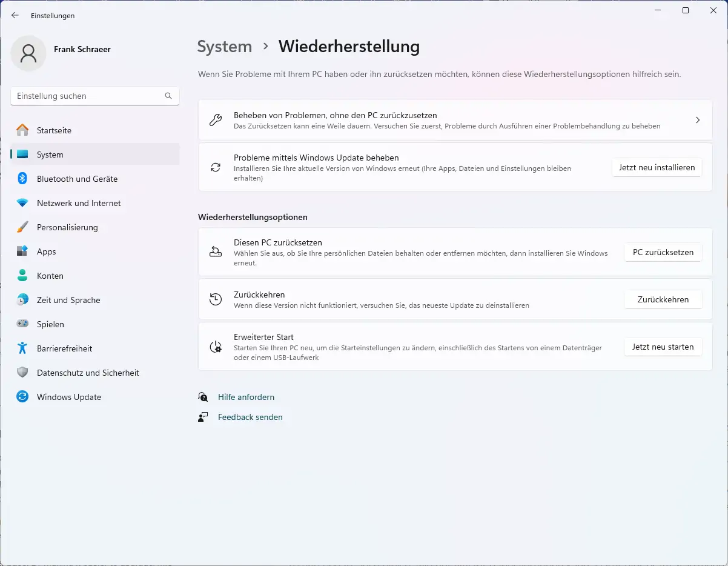The width and height of the screenshot is (728, 566).
Task: Open Konten settings section
Action: pyautogui.click(x=95, y=276)
